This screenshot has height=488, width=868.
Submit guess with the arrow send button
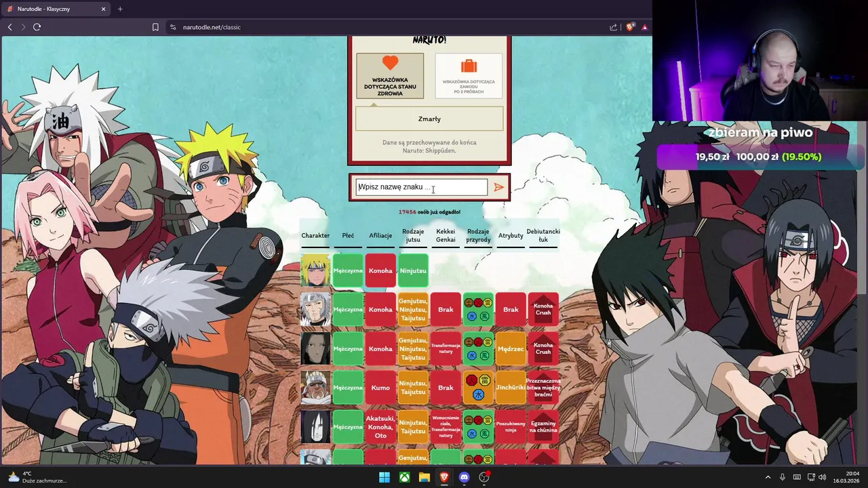pyautogui.click(x=498, y=187)
